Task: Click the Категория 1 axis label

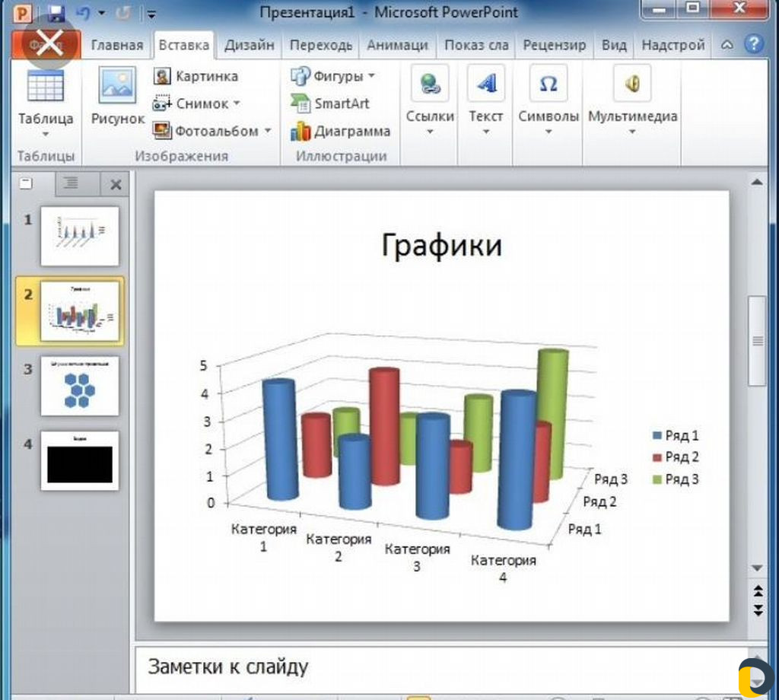Action: (264, 537)
